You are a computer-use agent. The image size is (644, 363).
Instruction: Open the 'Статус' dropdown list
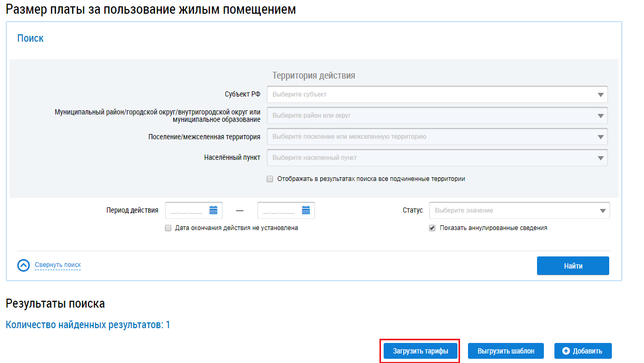[519, 211]
